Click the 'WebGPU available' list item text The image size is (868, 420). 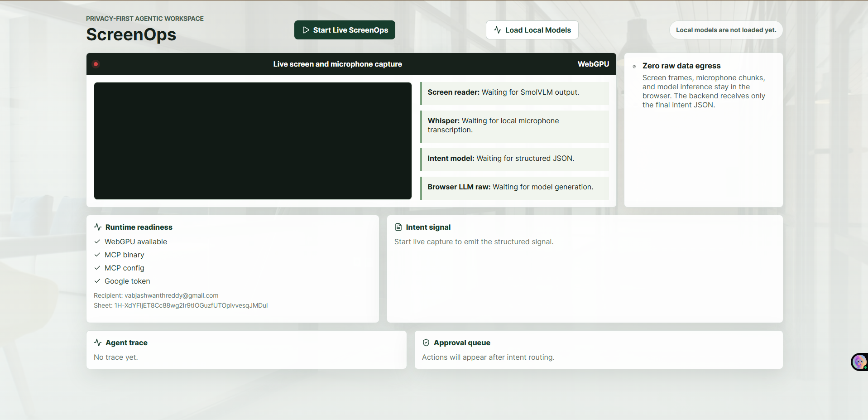point(136,241)
